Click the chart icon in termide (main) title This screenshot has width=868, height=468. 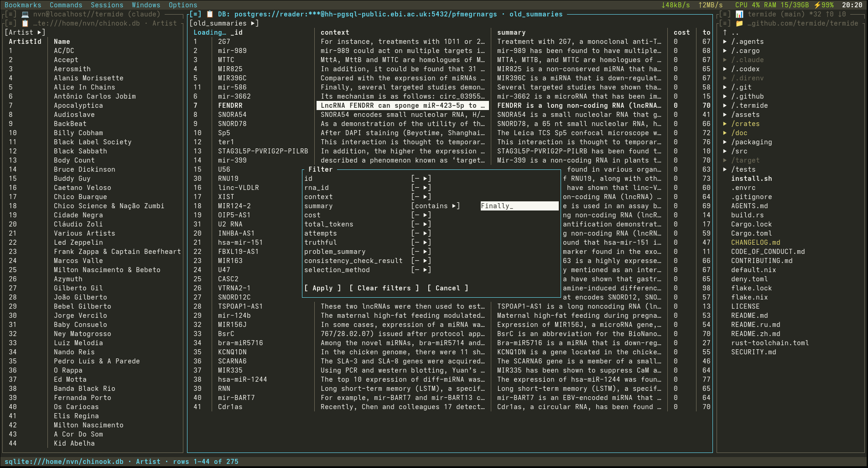739,14
